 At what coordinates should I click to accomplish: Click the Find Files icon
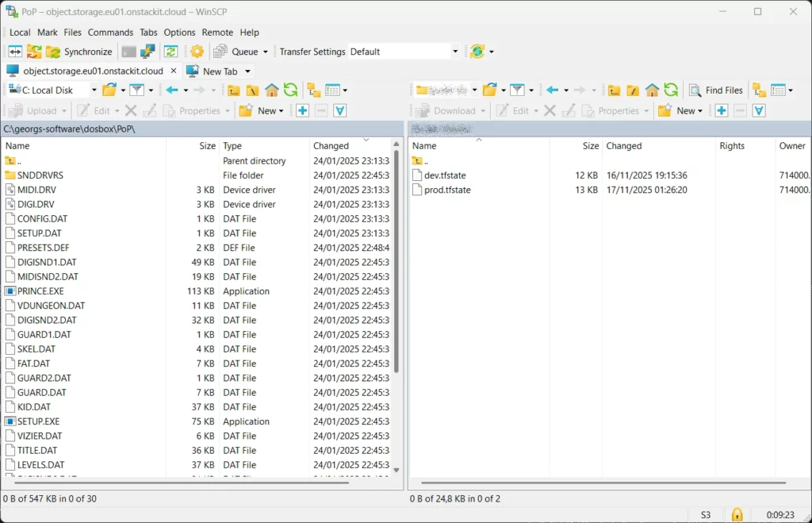[x=714, y=90]
